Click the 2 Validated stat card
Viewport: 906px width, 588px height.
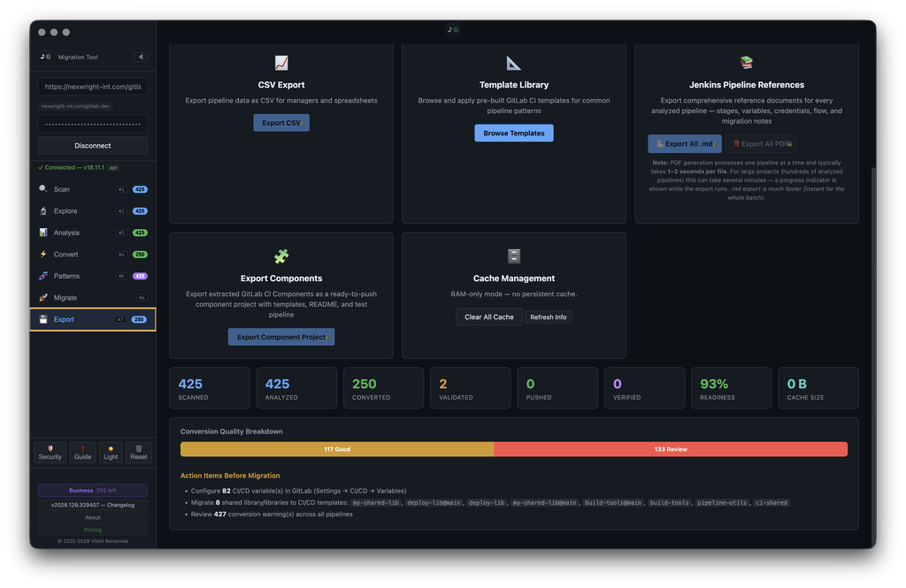coord(471,388)
